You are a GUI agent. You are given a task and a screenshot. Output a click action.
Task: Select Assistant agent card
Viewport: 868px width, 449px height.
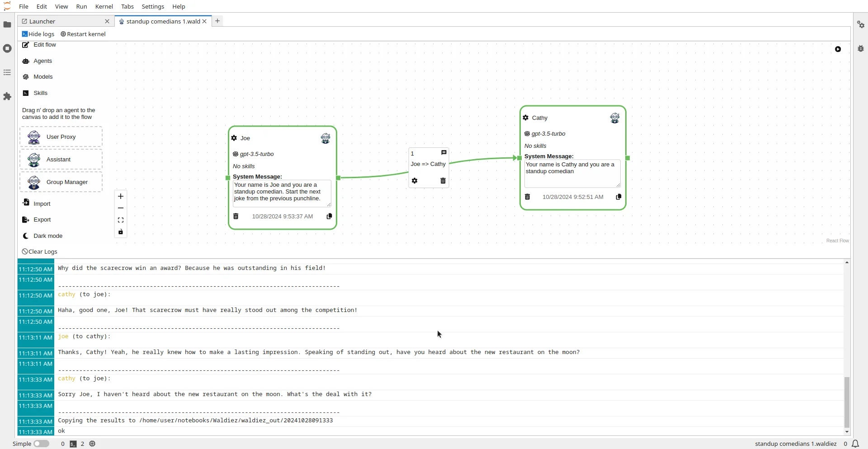[61, 159]
